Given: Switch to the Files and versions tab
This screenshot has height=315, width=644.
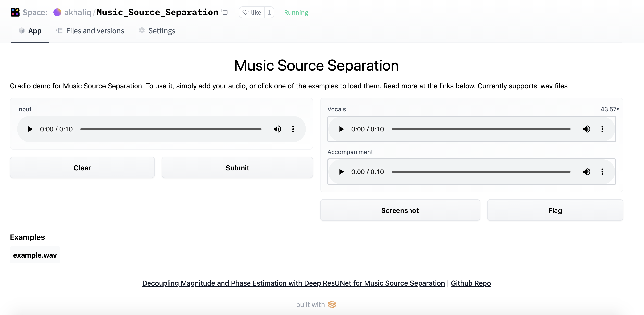Looking at the screenshot, I should (90, 30).
